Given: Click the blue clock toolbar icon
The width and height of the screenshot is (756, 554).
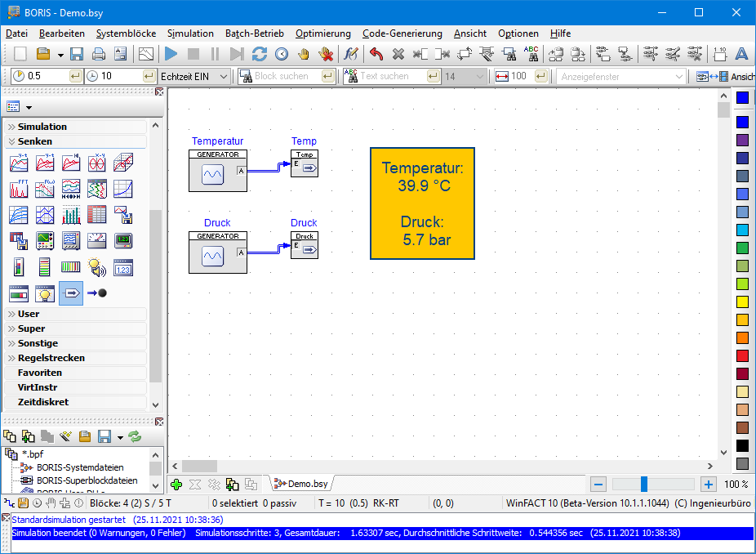Looking at the screenshot, I should tap(282, 54).
